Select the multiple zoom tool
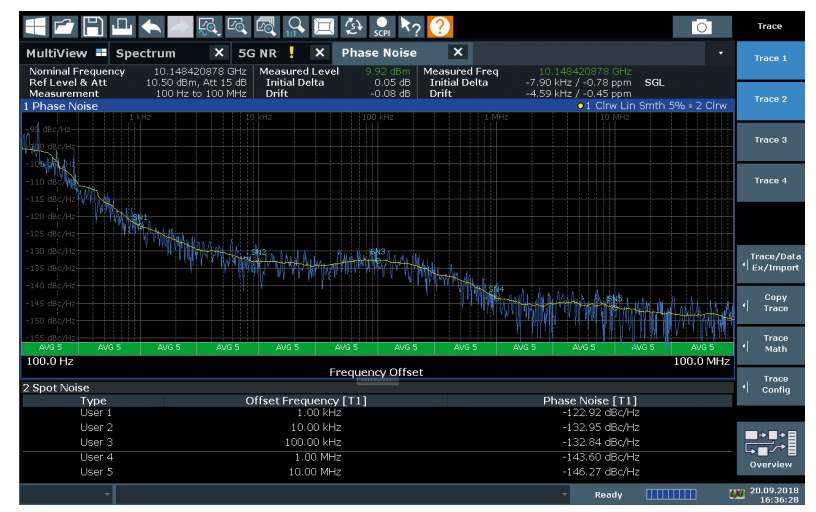The height and width of the screenshot is (512, 816). [x=266, y=27]
